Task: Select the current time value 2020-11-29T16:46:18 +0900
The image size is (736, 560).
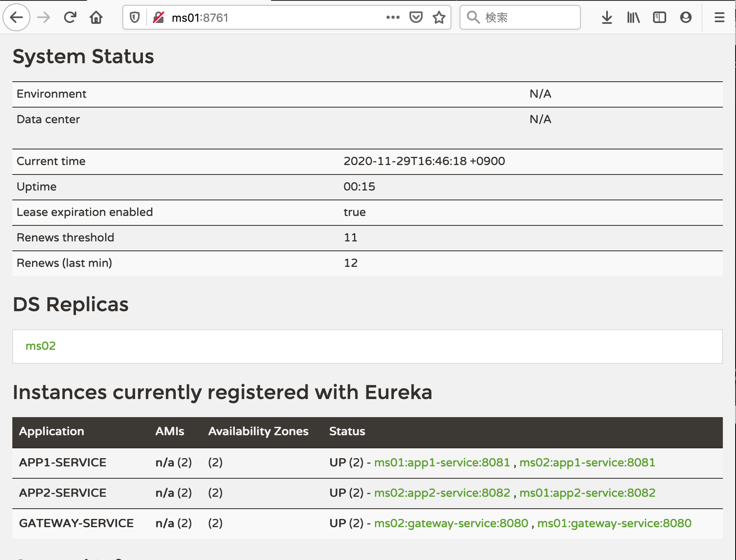Action: 424,161
